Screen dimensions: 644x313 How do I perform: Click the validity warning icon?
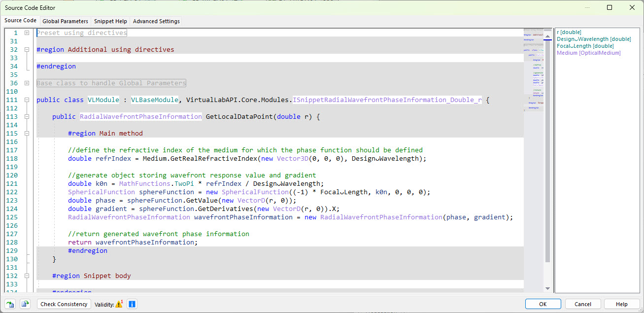click(119, 304)
